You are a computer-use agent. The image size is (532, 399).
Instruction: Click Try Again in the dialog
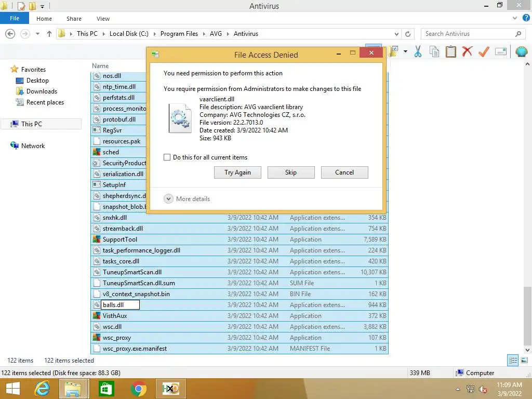pyautogui.click(x=237, y=172)
